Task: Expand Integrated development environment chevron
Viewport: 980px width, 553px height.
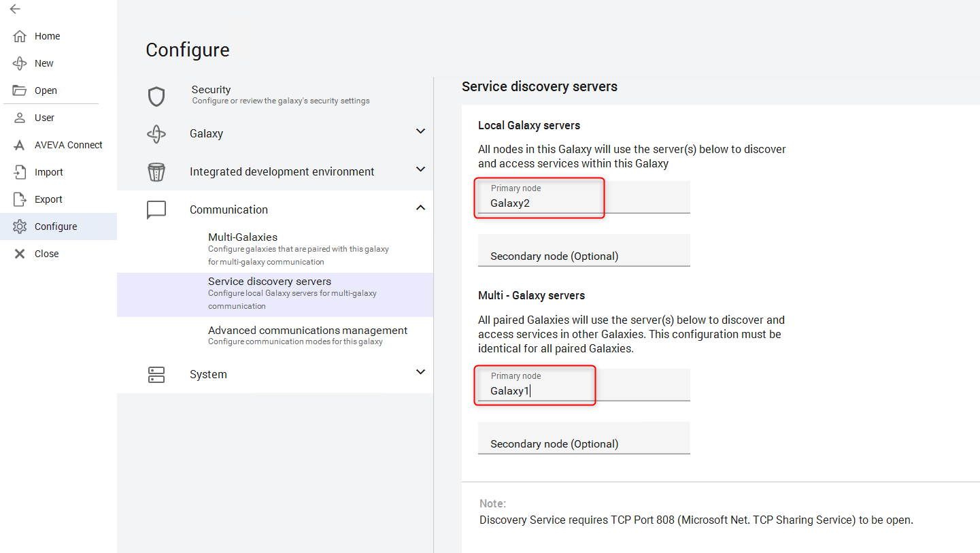Action: pos(420,169)
